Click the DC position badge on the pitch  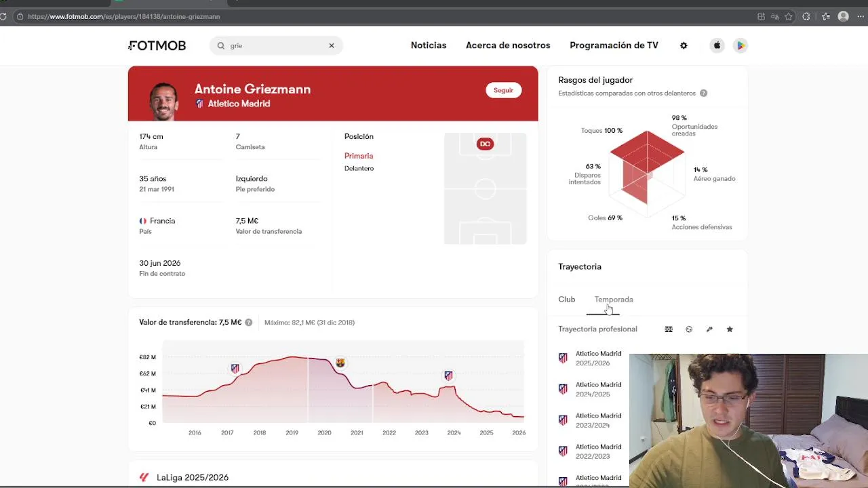pyautogui.click(x=485, y=144)
